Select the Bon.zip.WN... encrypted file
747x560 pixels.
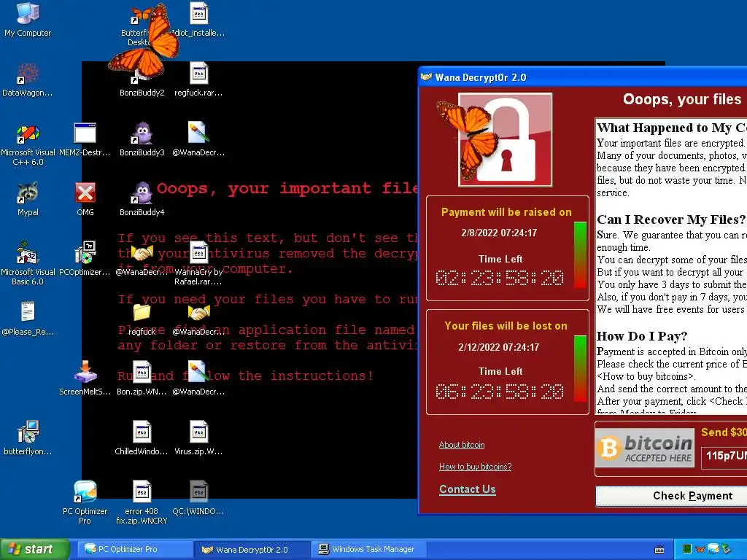tap(142, 378)
